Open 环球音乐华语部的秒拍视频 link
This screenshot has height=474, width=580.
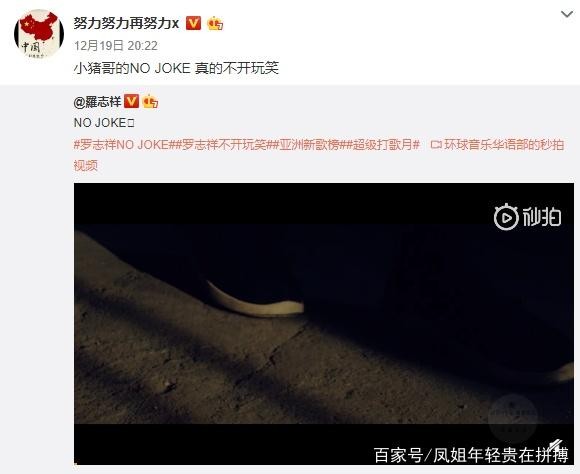319,155
